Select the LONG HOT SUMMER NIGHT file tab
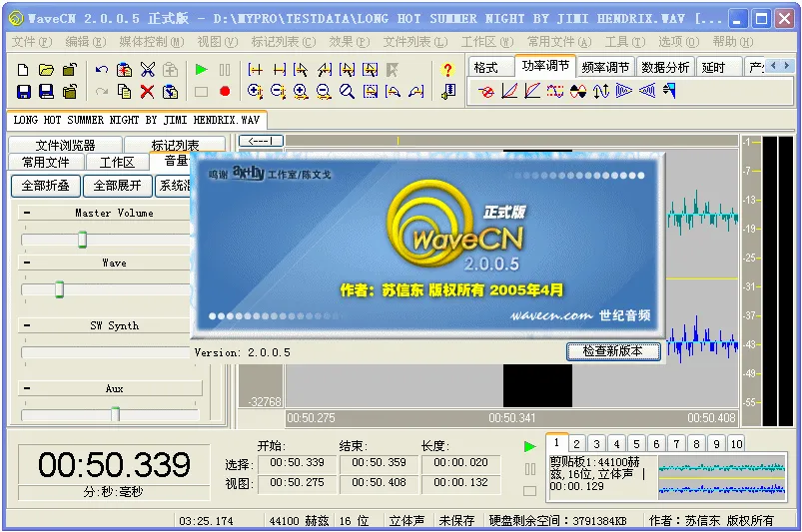 click(136, 120)
